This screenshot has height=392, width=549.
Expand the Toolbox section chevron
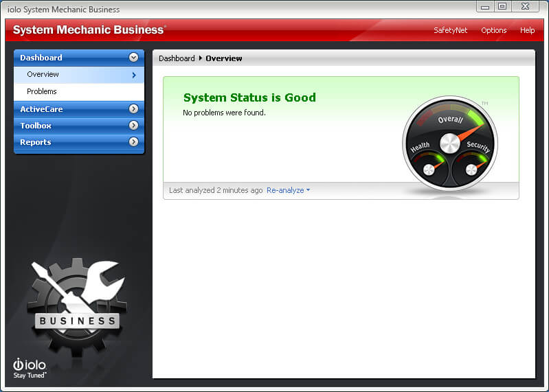click(x=133, y=126)
